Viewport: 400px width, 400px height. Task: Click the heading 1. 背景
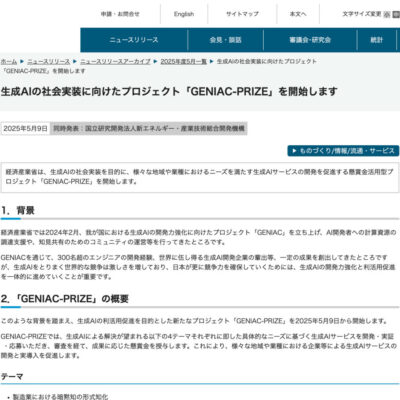pyautogui.click(x=18, y=211)
